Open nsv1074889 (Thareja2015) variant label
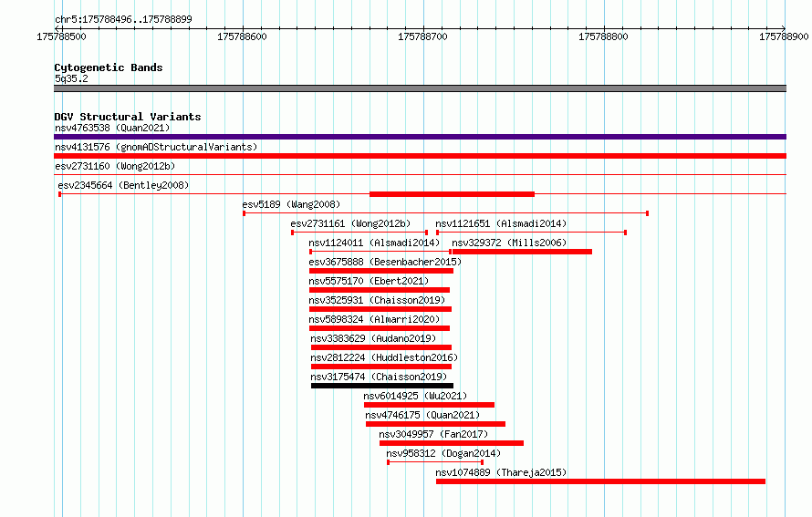 coord(501,472)
